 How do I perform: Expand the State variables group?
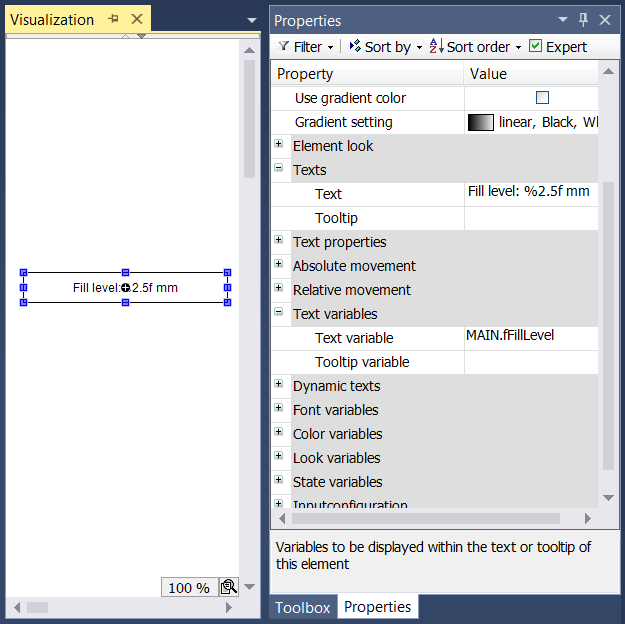point(279,479)
